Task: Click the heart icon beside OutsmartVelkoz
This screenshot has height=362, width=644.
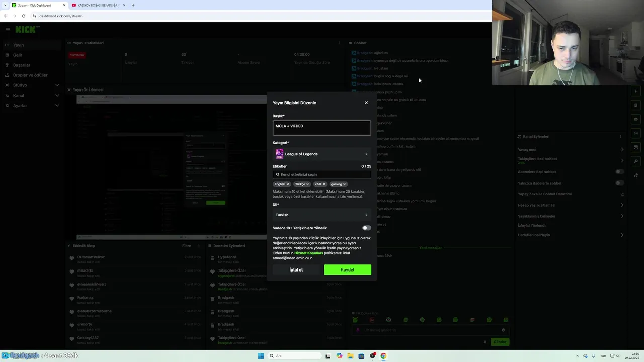Action: pyautogui.click(x=72, y=258)
